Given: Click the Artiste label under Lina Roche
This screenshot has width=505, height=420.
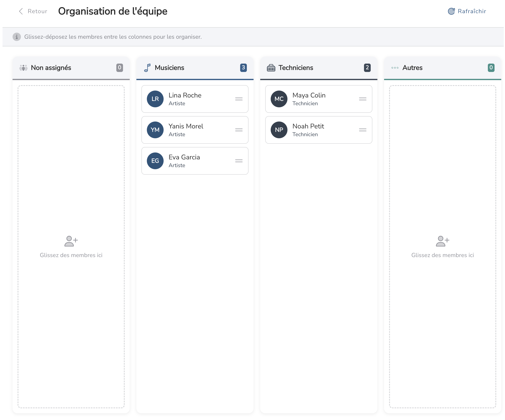Looking at the screenshot, I should click(x=177, y=103).
